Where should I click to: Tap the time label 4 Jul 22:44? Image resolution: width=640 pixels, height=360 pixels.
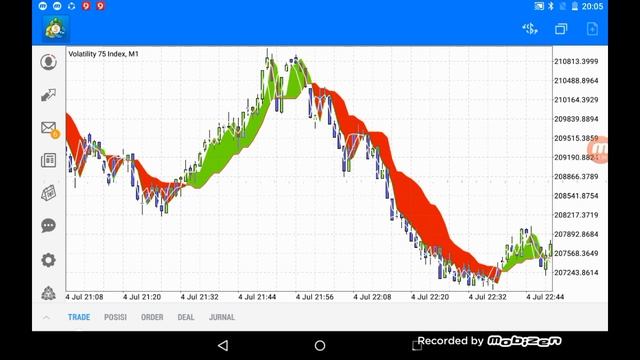pyautogui.click(x=545, y=297)
